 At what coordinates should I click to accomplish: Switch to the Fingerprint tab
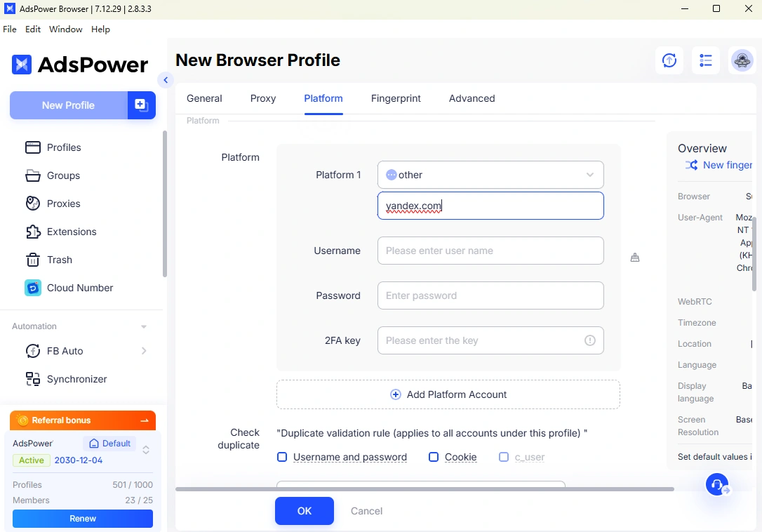coord(395,98)
